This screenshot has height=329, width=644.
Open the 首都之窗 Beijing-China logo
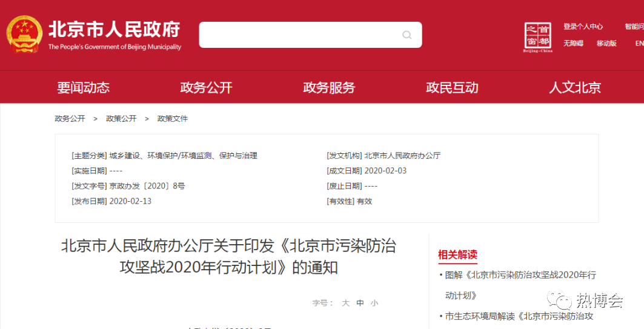pyautogui.click(x=537, y=37)
